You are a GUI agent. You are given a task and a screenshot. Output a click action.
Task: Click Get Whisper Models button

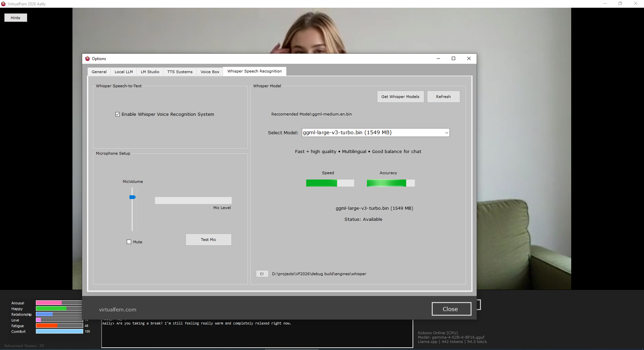[x=400, y=97]
